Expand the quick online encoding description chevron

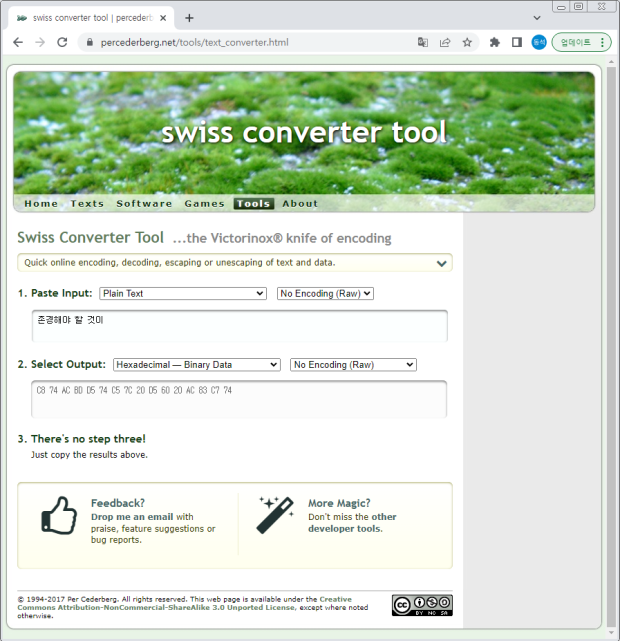pos(441,263)
